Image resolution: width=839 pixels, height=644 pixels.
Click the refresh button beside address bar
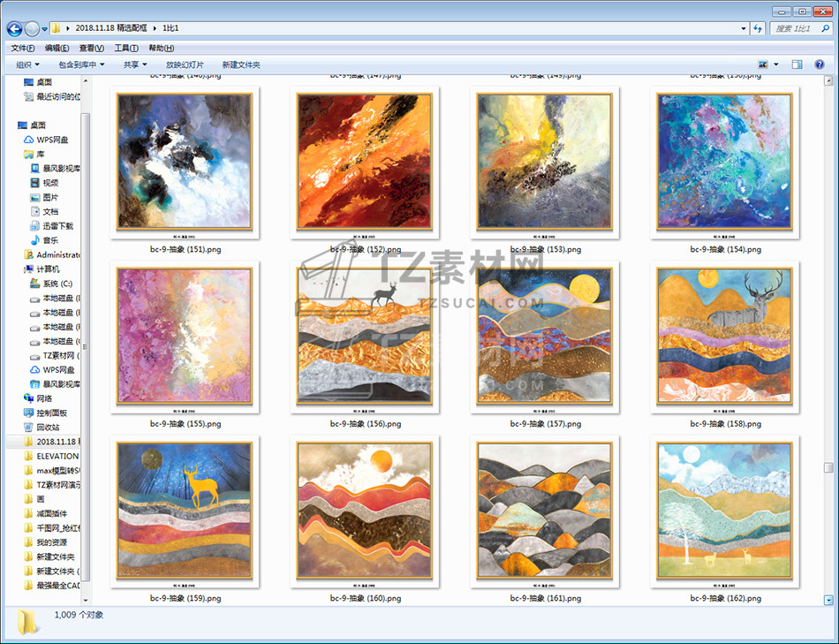tap(758, 28)
